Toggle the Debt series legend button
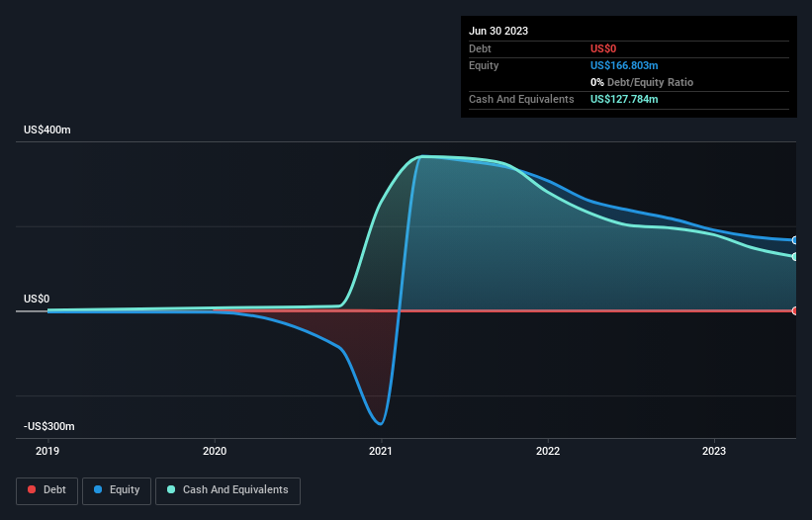This screenshot has height=520, width=812. [46, 490]
